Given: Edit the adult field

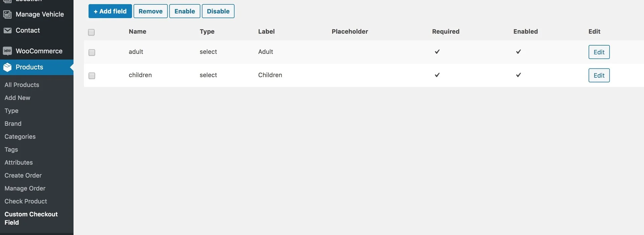Looking at the screenshot, I should [599, 52].
